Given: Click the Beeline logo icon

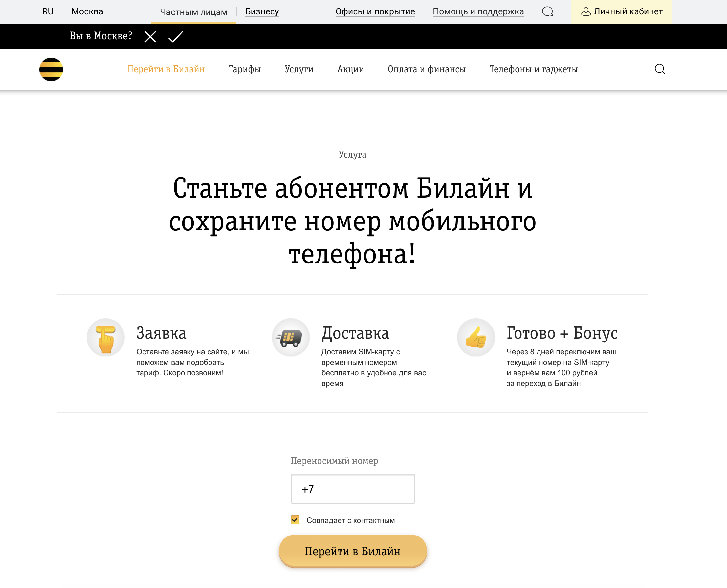Looking at the screenshot, I should click(x=51, y=69).
